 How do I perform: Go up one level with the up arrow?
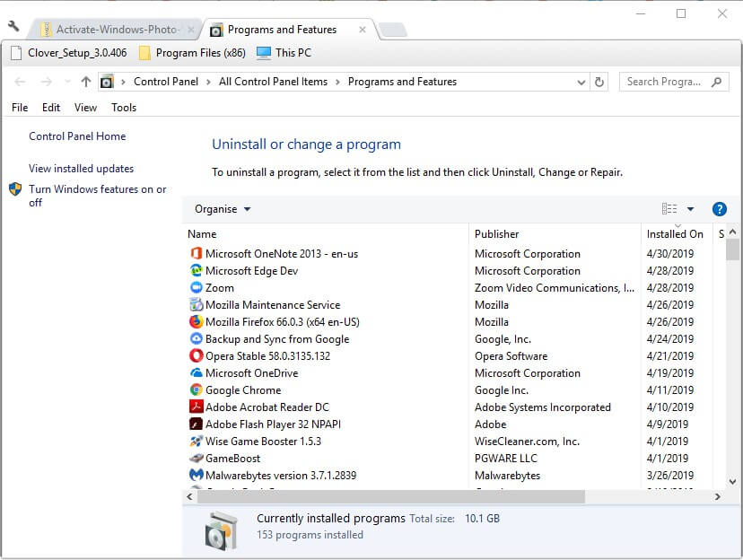point(86,82)
